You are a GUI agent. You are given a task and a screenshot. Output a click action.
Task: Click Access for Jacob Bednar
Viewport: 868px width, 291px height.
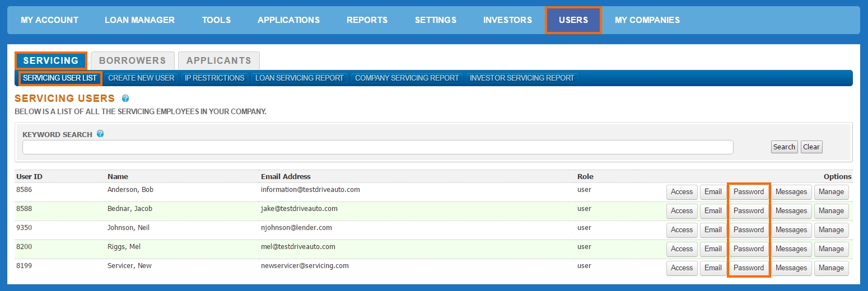682,211
